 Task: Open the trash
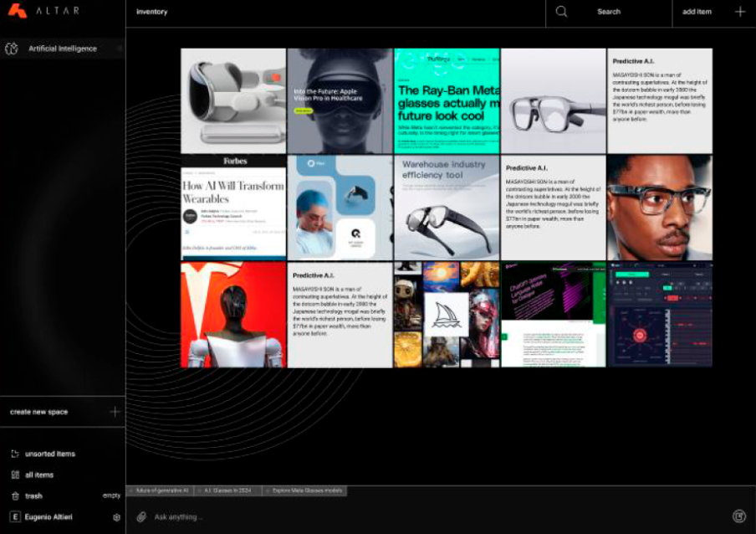tap(33, 495)
